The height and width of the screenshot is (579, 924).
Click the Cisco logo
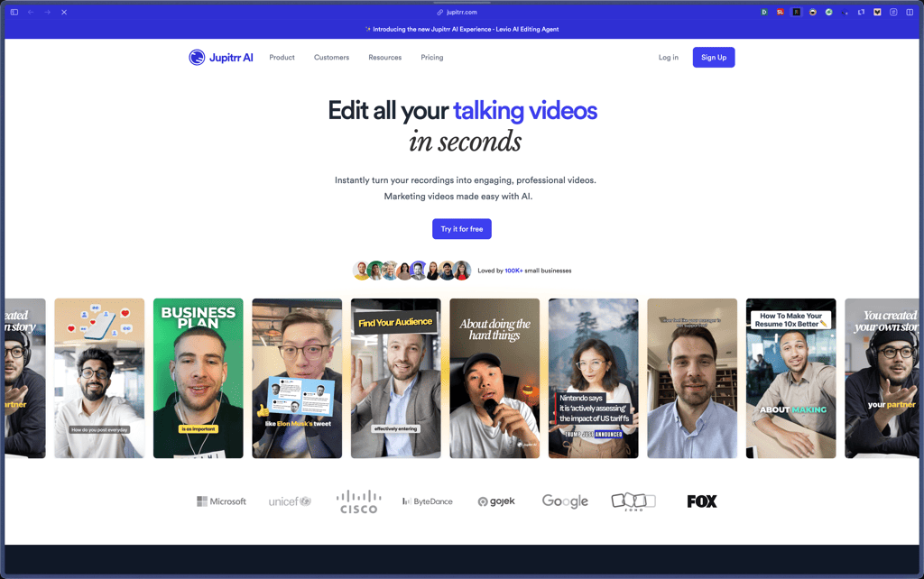[358, 501]
